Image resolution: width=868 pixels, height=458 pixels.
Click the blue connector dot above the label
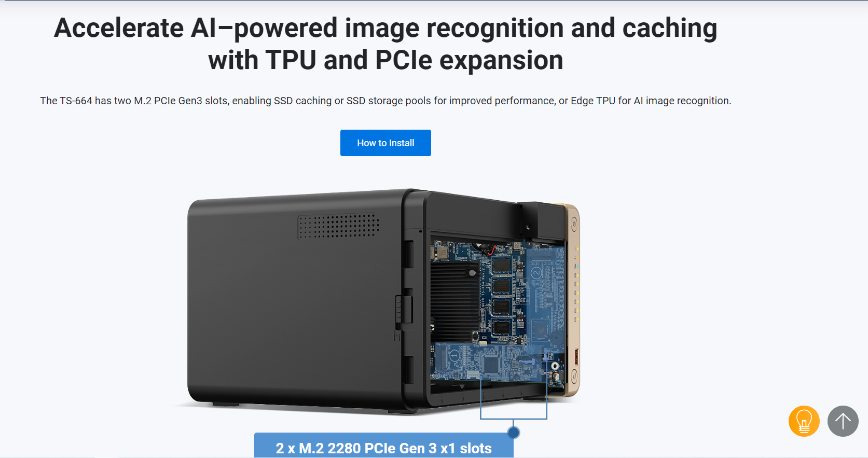(513, 432)
